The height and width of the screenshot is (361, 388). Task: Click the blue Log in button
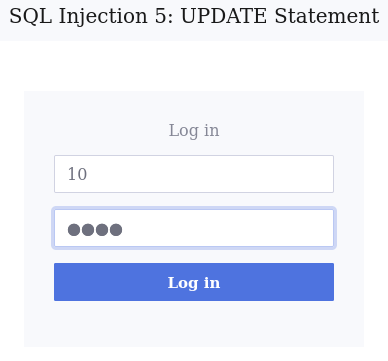coord(194,282)
